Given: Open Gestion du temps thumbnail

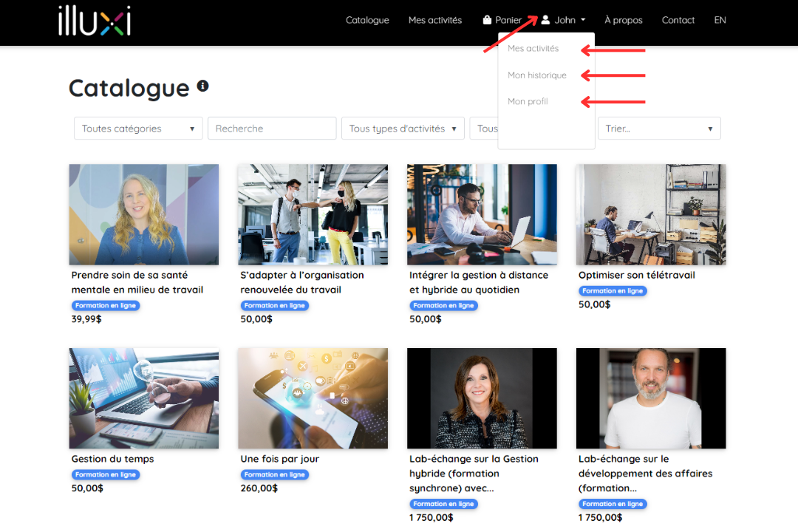Looking at the screenshot, I should point(144,398).
